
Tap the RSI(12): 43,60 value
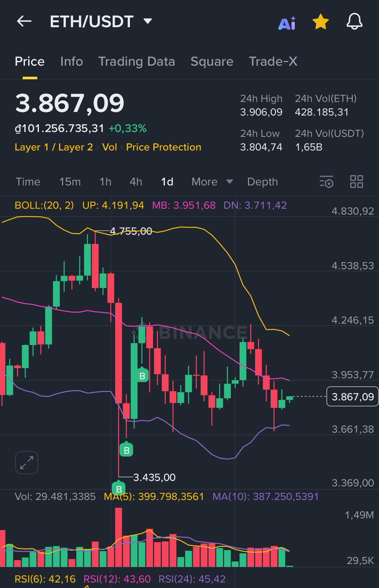click(x=117, y=579)
